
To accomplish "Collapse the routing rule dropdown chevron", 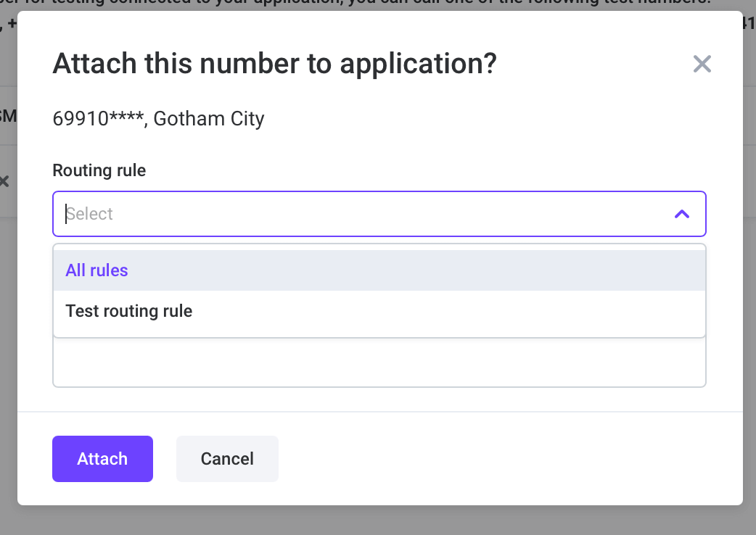I will 681,214.
